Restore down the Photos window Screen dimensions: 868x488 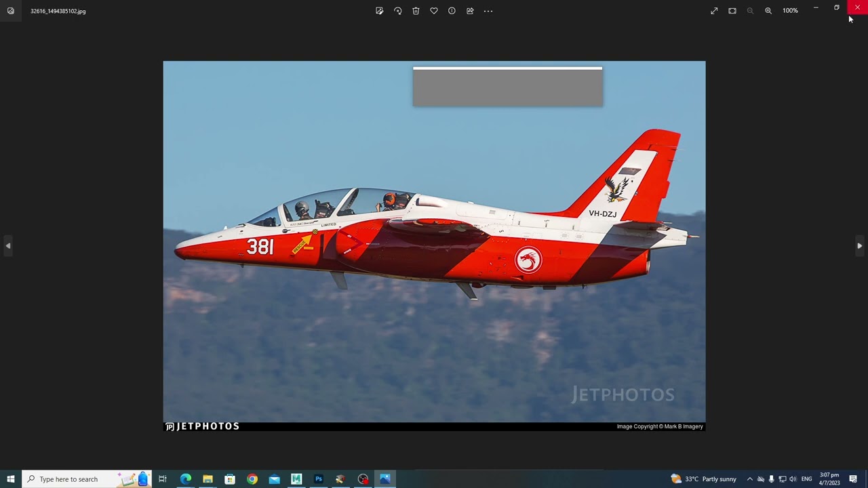pos(837,7)
